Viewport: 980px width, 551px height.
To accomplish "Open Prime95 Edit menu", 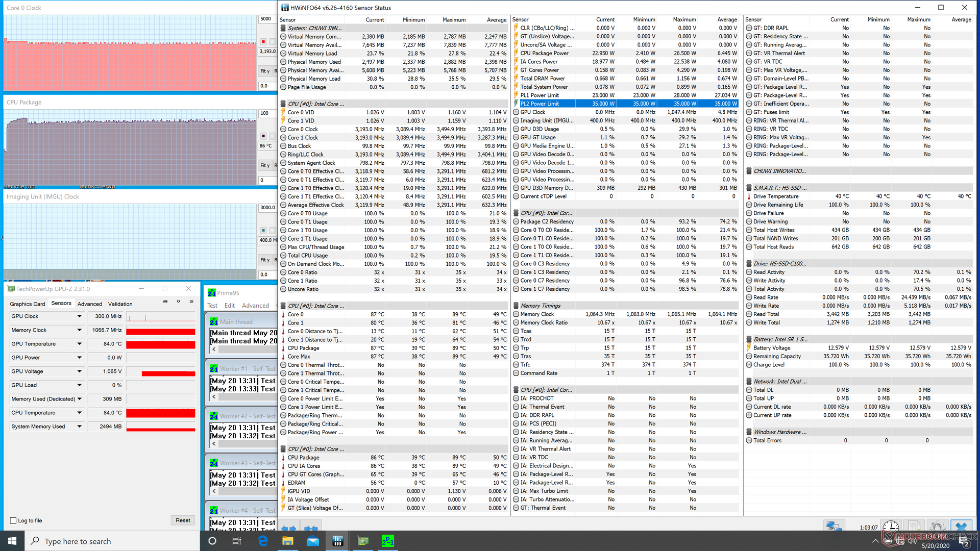I will (230, 306).
